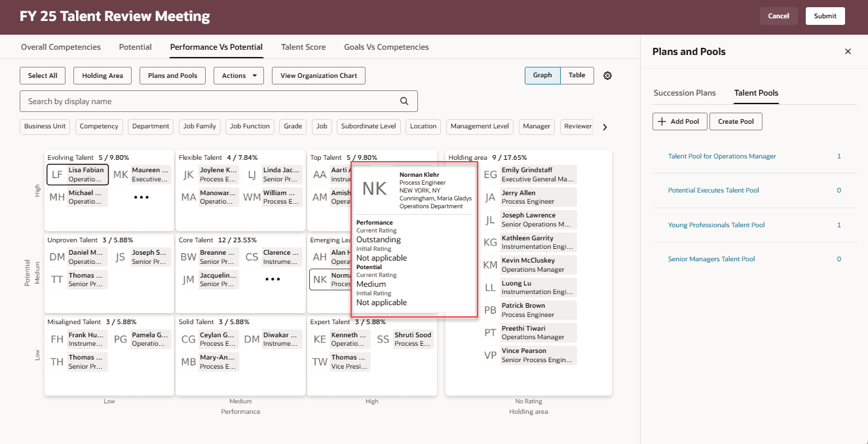
Task: Open the Succession Plans tab
Action: 685,93
